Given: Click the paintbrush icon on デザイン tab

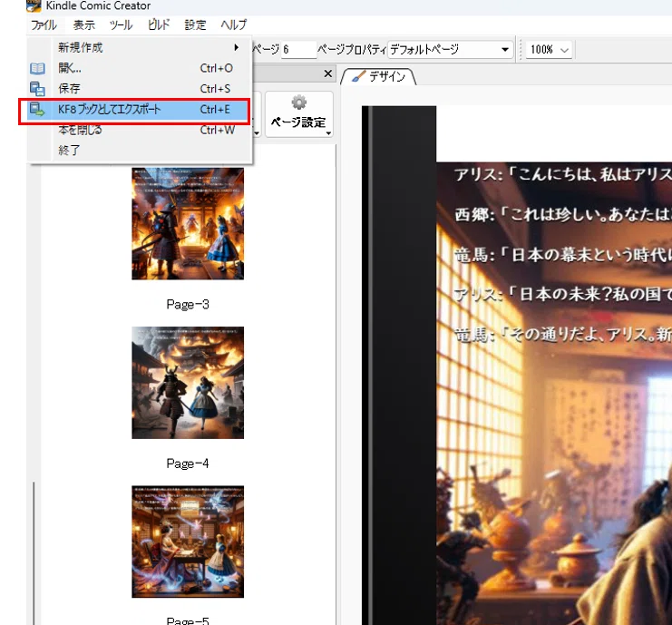Looking at the screenshot, I should click(358, 76).
